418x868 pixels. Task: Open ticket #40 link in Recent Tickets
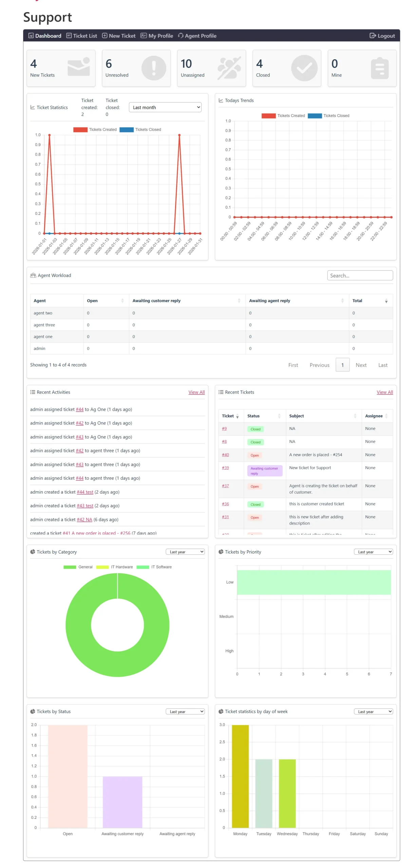coord(225,455)
